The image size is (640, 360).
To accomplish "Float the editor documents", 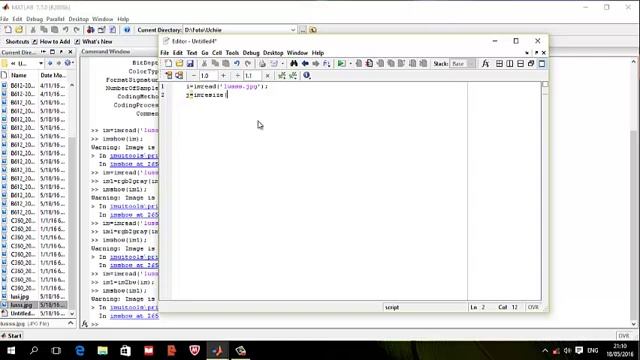I will (531, 64).
